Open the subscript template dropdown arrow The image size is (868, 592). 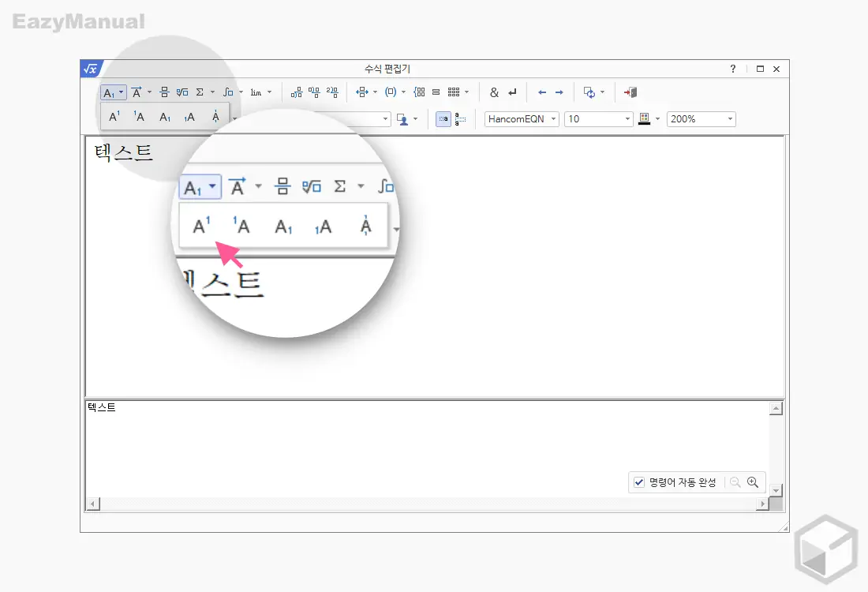pos(122,92)
